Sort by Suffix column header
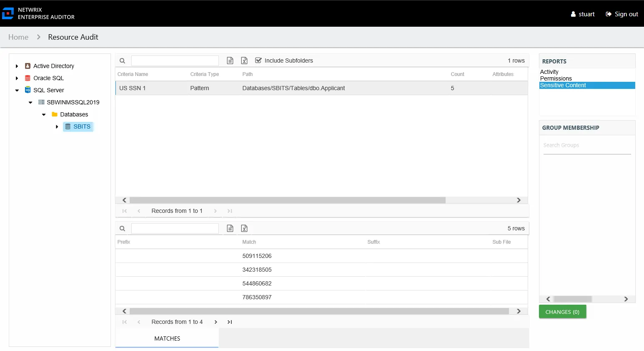644x351 pixels. [374, 242]
